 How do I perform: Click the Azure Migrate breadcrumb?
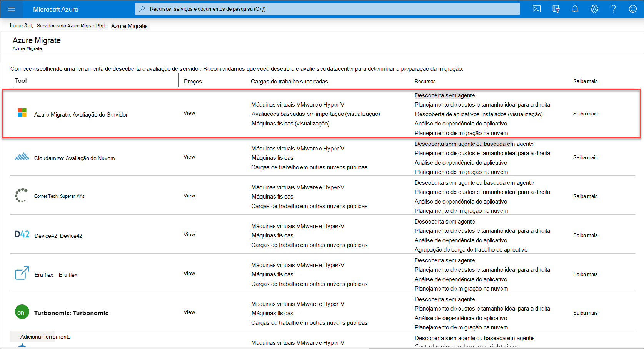pyautogui.click(x=129, y=26)
